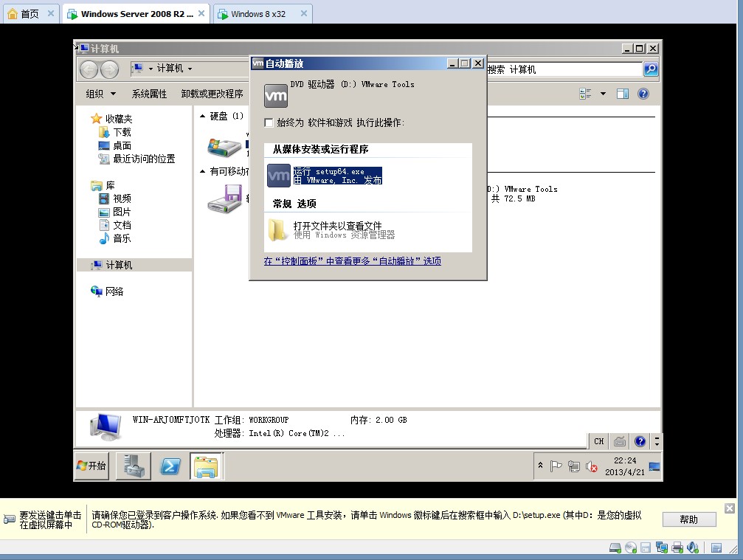743x560 pixels.
Task: Expand the 计算机 address bar dropdown
Action: [190, 69]
